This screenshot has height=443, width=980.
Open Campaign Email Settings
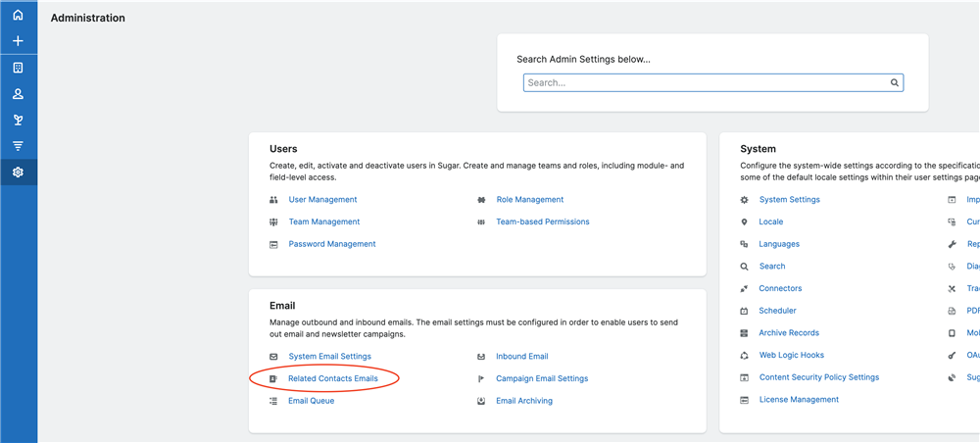pos(541,378)
